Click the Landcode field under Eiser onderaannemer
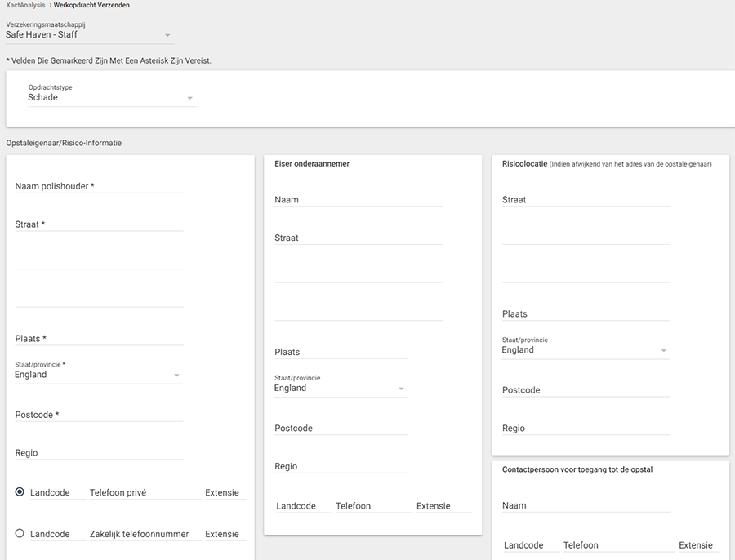The height and width of the screenshot is (560, 735). (305, 506)
